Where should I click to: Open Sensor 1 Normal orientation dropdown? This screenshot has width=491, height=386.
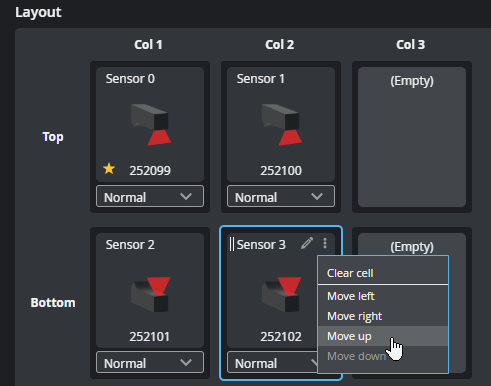281,196
